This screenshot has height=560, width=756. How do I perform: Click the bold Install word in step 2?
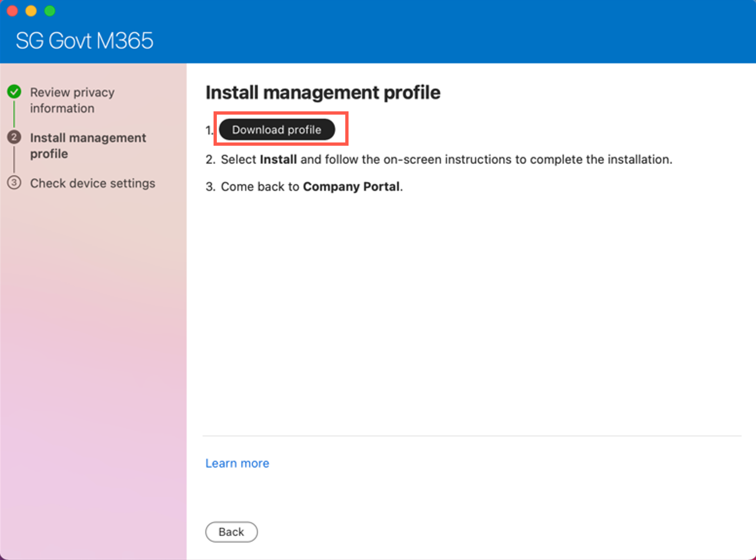(x=278, y=159)
